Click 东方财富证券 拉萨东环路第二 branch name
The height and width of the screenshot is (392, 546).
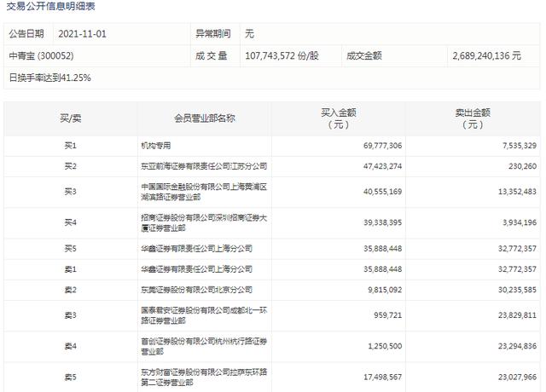click(x=204, y=378)
